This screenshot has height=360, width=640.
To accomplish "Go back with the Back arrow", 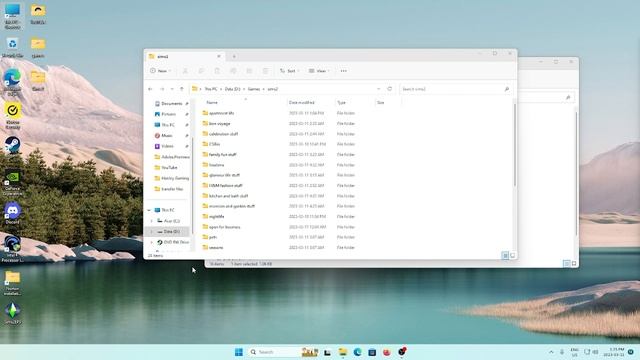I will [x=151, y=89].
